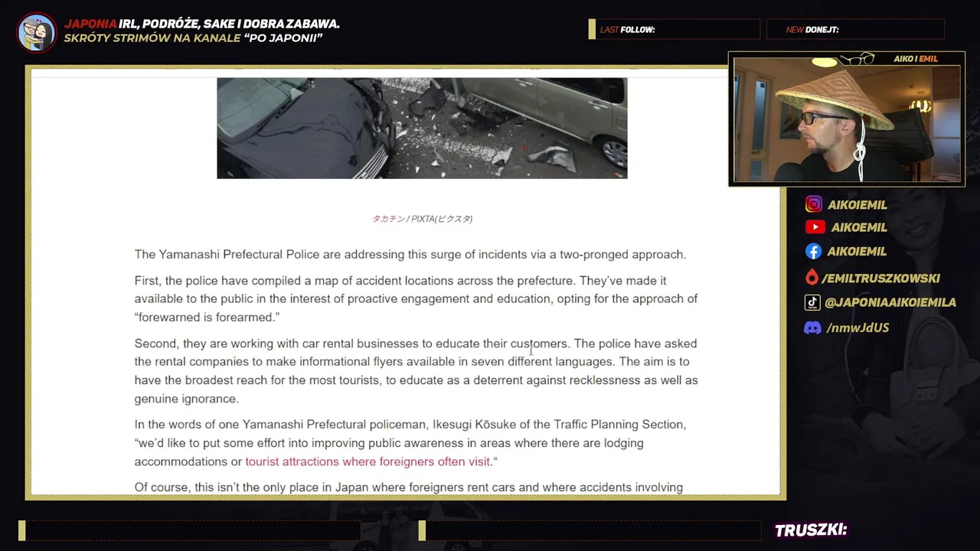Click the Instagram icon beside AIKOIEMIL

pyautogui.click(x=814, y=204)
